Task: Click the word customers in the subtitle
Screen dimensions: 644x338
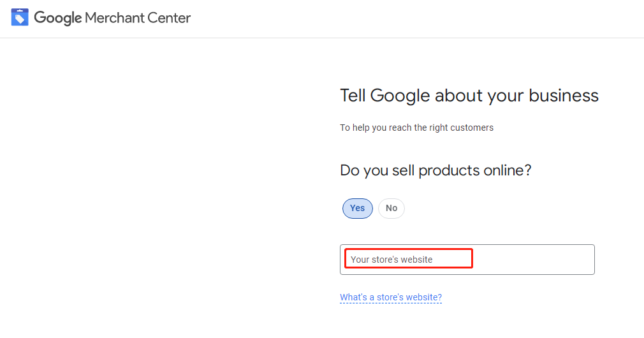Action: pos(471,128)
